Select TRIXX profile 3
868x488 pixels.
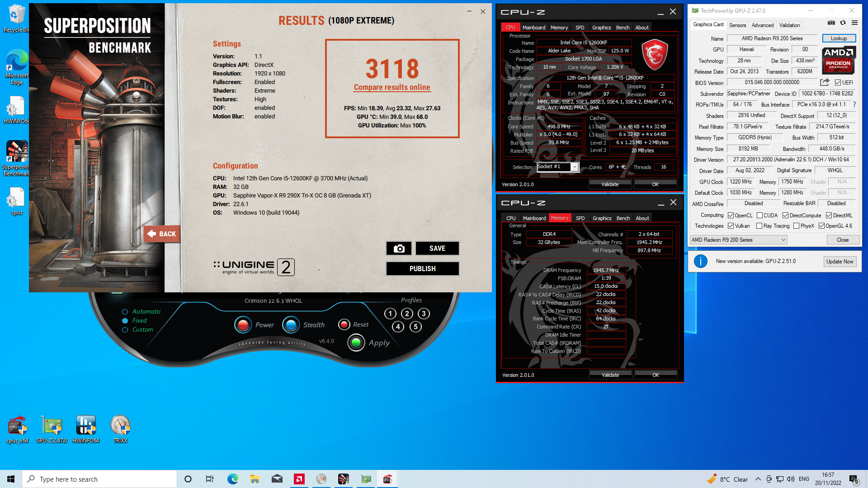[424, 314]
